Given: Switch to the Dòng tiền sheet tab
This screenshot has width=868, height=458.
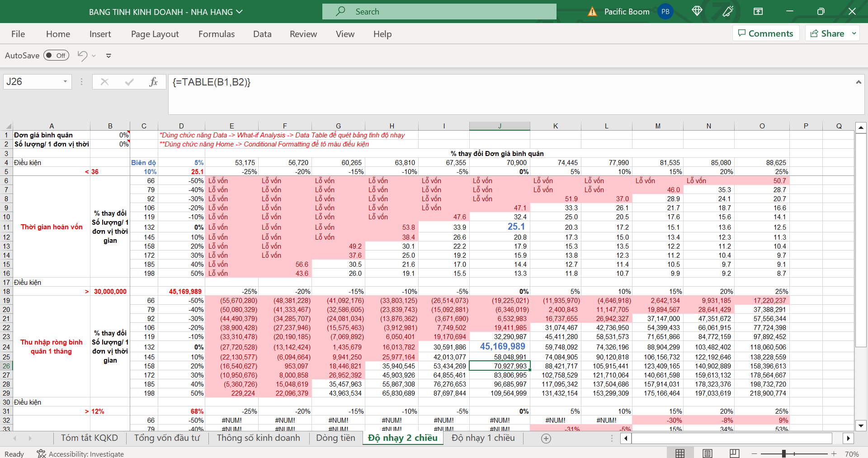Looking at the screenshot, I should click(x=335, y=438).
